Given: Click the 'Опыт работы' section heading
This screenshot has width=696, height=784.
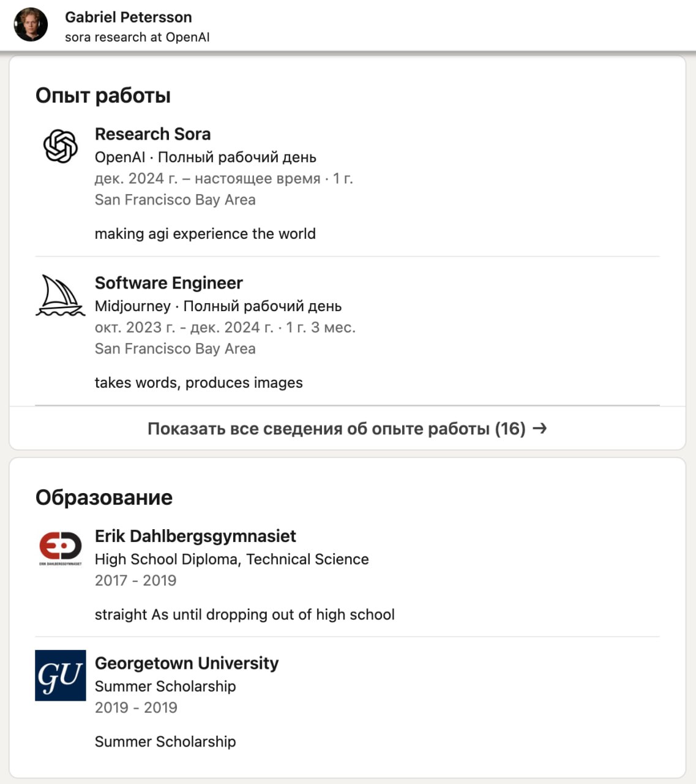Looking at the screenshot, I should tap(103, 96).
